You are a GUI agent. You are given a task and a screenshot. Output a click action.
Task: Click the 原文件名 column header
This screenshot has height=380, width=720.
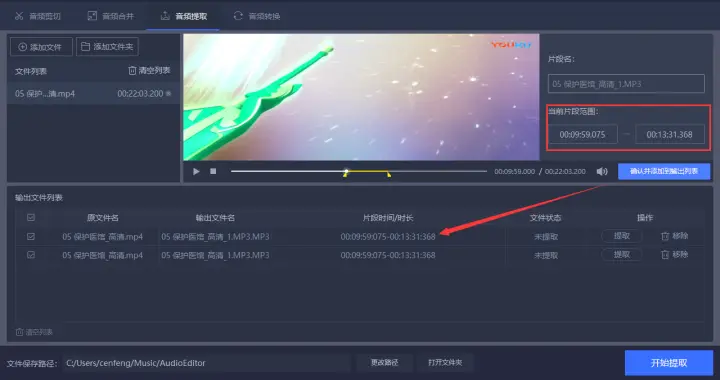(103, 218)
